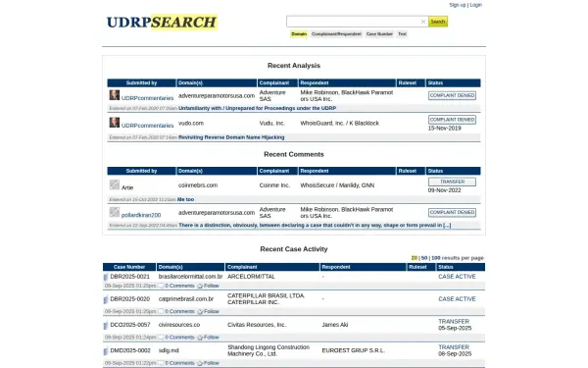
Task: Click comment bubble icon for catprimebrasil.com.br
Action: coord(161,311)
